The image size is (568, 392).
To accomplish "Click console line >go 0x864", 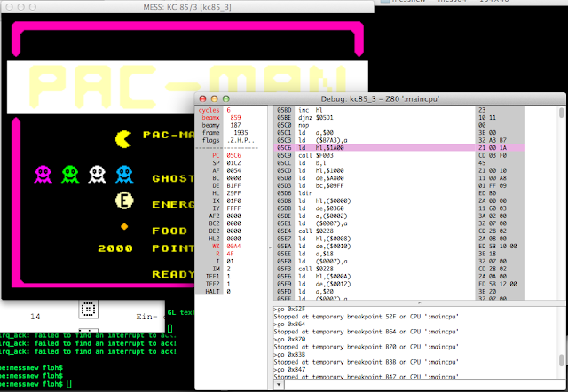I will (289, 324).
